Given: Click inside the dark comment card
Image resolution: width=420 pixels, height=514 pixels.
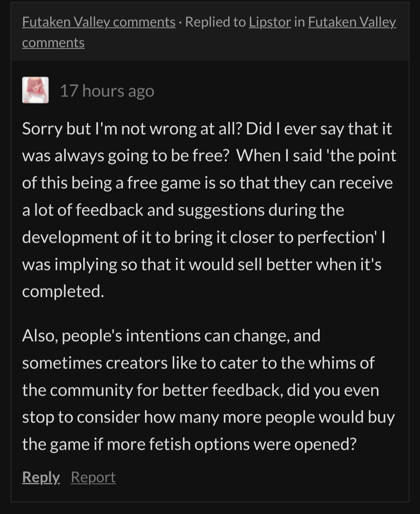Looking at the screenshot, I should pos(210,272).
